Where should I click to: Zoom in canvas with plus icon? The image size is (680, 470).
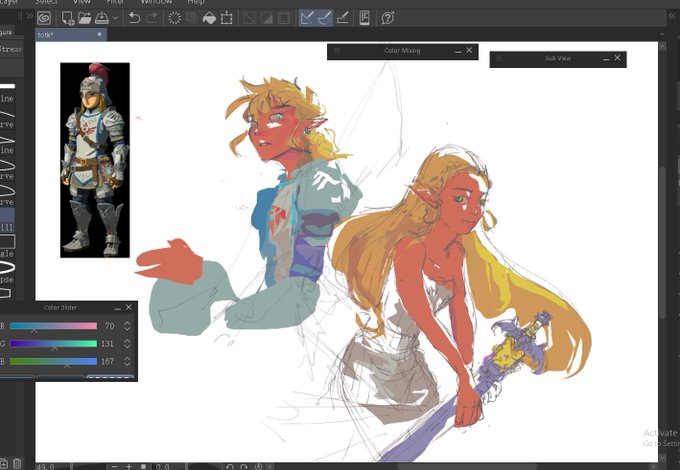[x=129, y=467]
